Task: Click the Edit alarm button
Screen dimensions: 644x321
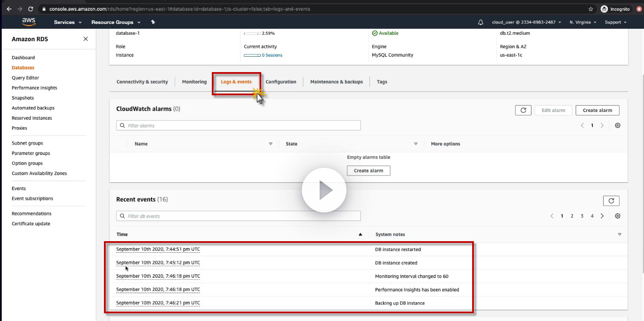Action: pos(553,110)
